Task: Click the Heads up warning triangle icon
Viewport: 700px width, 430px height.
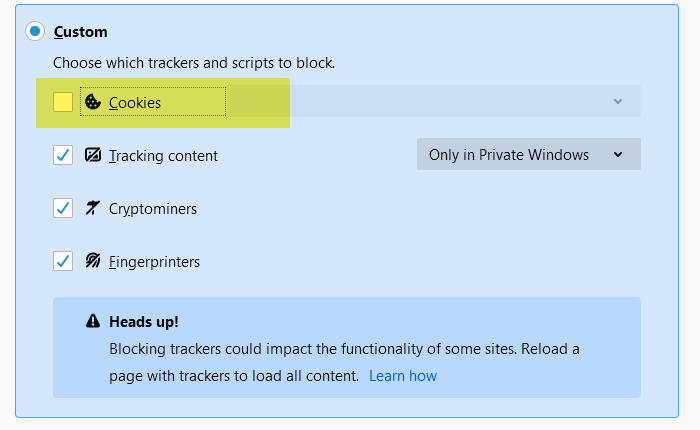Action: [x=93, y=321]
